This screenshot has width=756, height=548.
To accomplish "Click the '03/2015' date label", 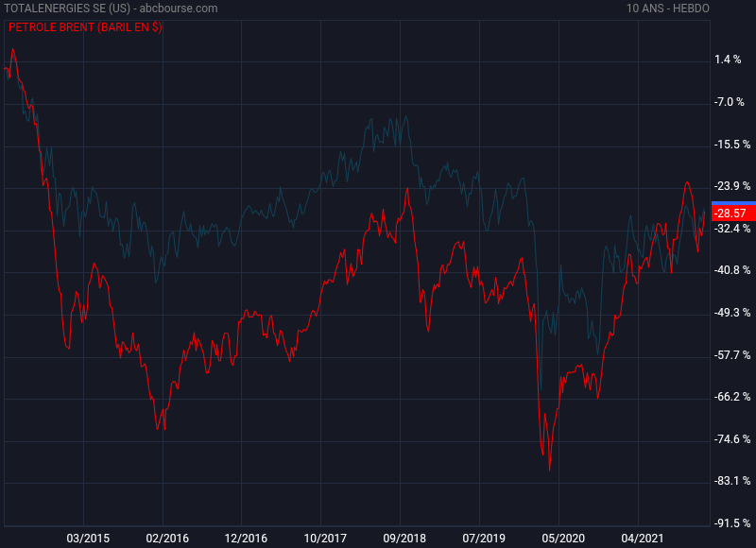I will (x=88, y=539).
